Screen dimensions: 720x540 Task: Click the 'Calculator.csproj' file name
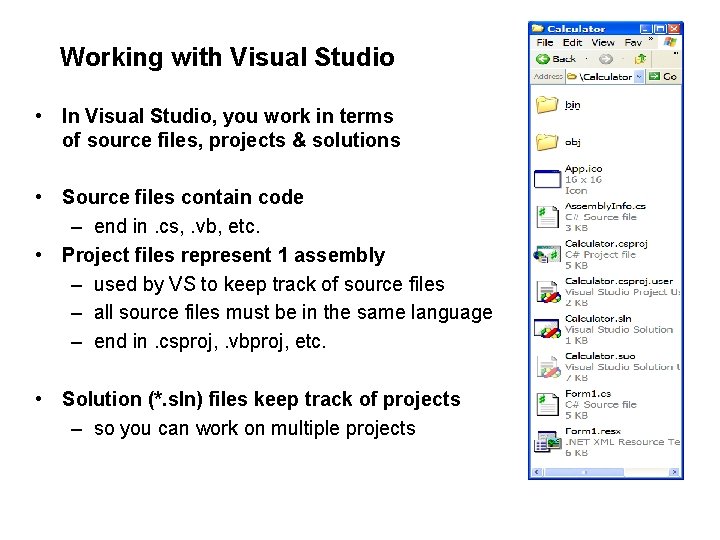[x=606, y=243]
